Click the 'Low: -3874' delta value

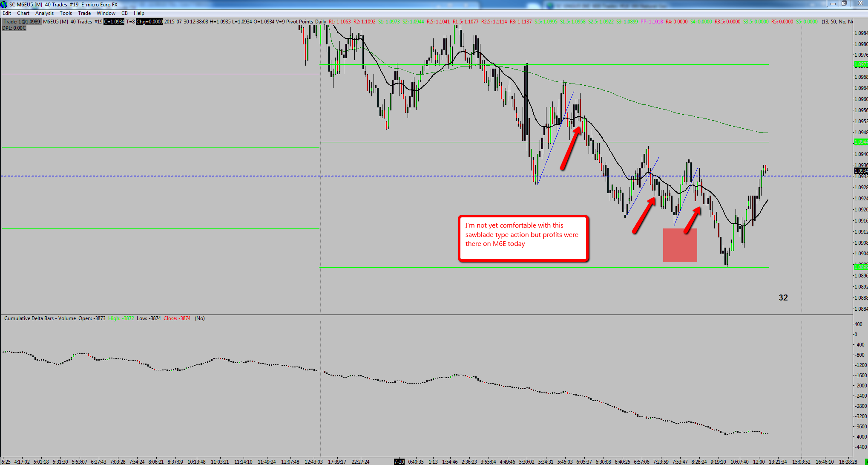click(x=149, y=318)
